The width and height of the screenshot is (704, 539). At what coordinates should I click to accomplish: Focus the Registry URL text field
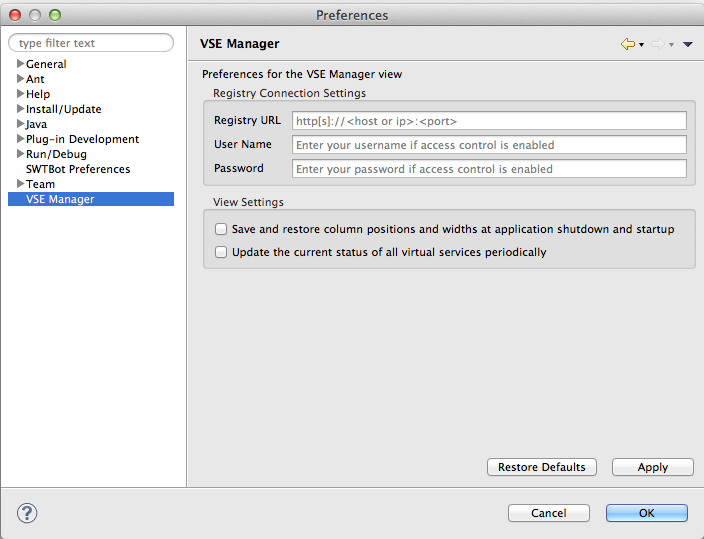pos(489,121)
